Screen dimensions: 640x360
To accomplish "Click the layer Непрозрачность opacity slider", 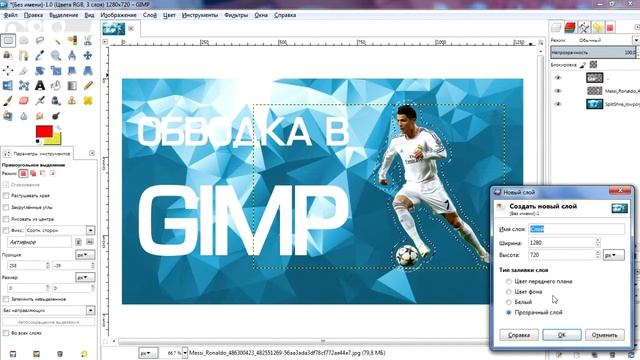I will tap(593, 52).
